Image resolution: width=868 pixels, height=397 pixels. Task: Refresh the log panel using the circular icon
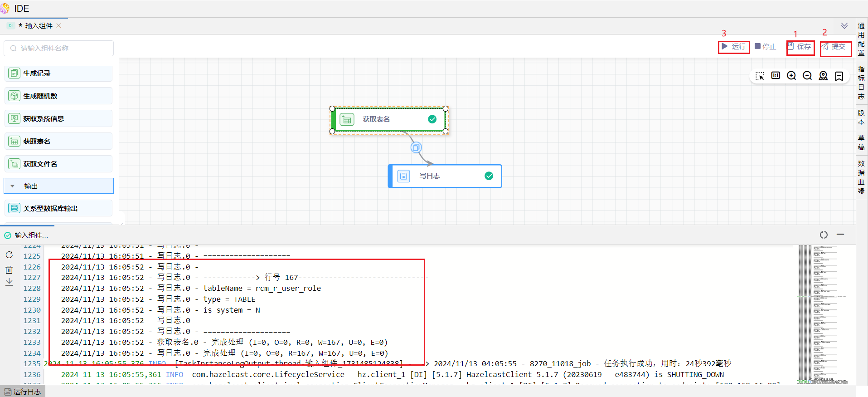point(824,235)
